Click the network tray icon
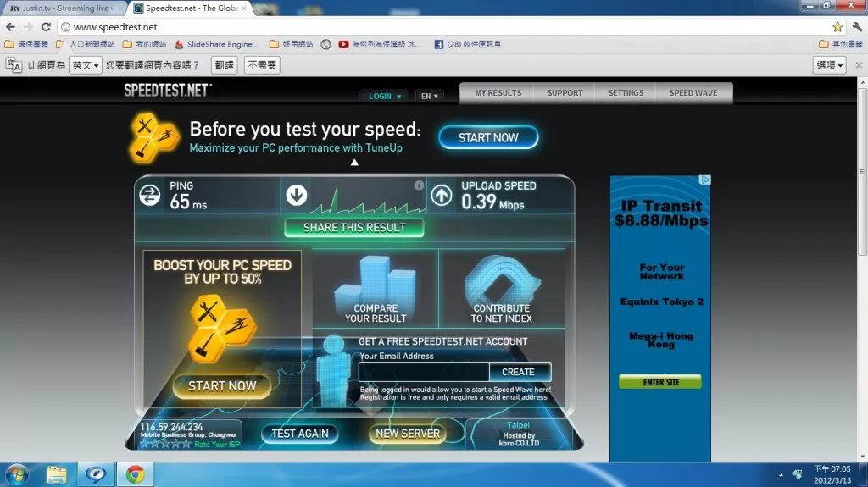Screen dimensions: 868x487 (x=797, y=474)
